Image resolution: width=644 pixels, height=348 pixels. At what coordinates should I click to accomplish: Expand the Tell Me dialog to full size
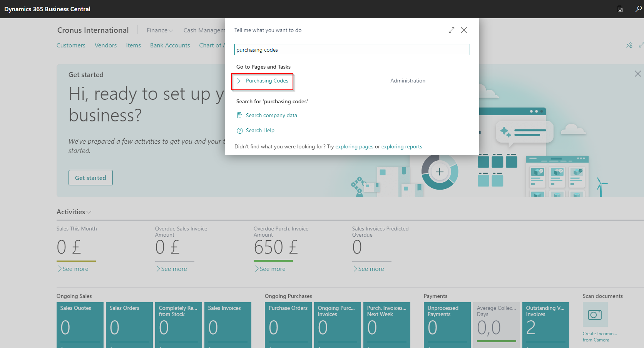(452, 30)
